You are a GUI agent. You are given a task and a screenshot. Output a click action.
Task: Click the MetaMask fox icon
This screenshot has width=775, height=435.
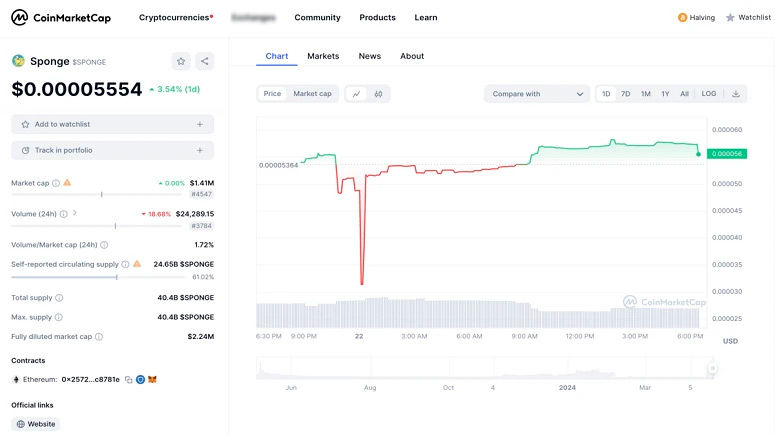(152, 380)
